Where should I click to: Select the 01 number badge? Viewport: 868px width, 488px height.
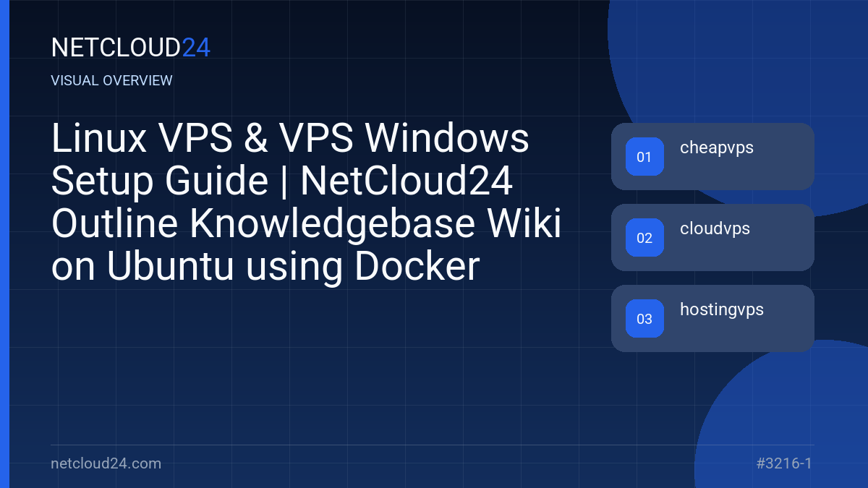point(644,156)
